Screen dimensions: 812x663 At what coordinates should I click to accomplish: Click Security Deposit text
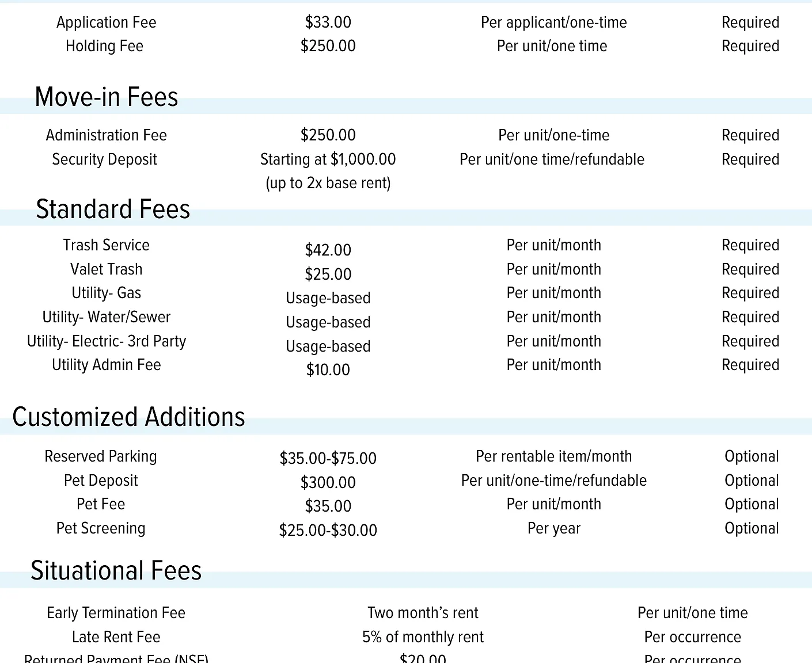pyautogui.click(x=104, y=159)
